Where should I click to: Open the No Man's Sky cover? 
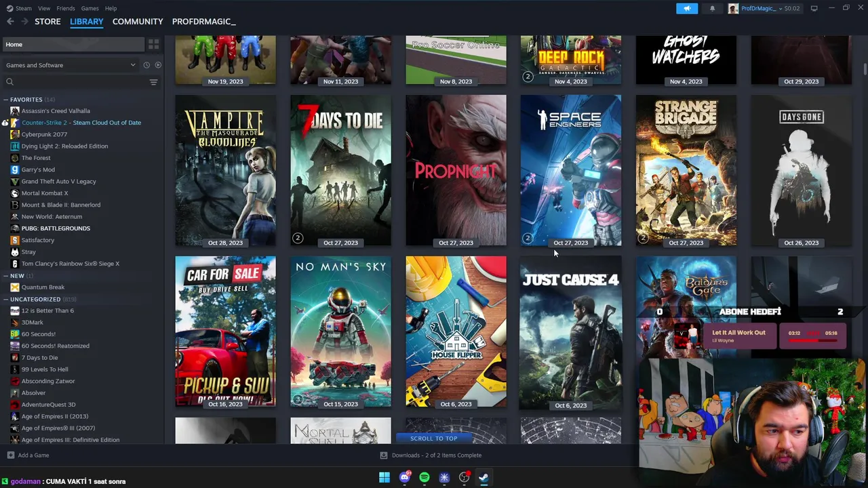click(x=340, y=331)
